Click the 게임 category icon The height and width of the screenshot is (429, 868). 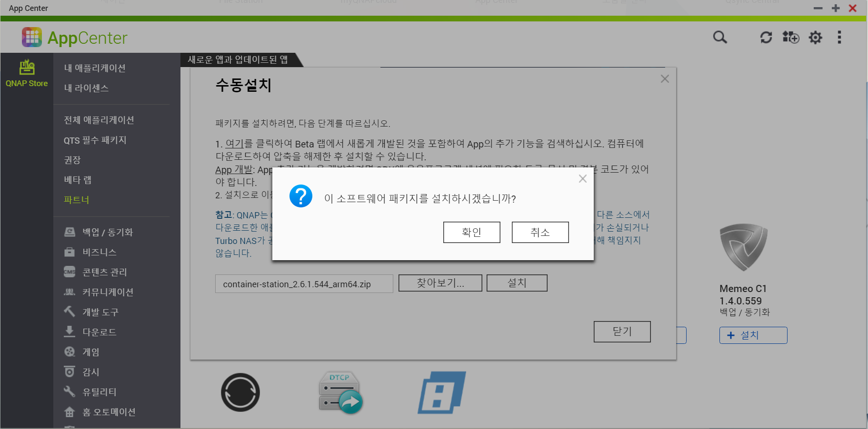(x=70, y=352)
